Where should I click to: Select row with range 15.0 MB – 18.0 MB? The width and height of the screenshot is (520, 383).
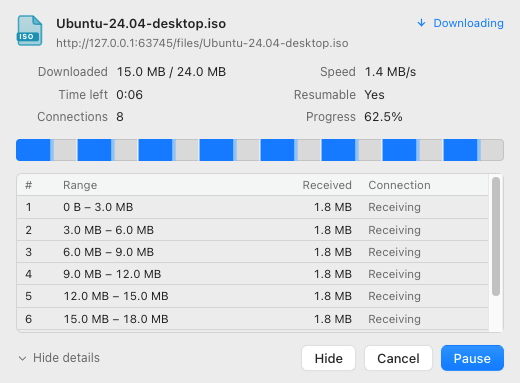coord(253,319)
